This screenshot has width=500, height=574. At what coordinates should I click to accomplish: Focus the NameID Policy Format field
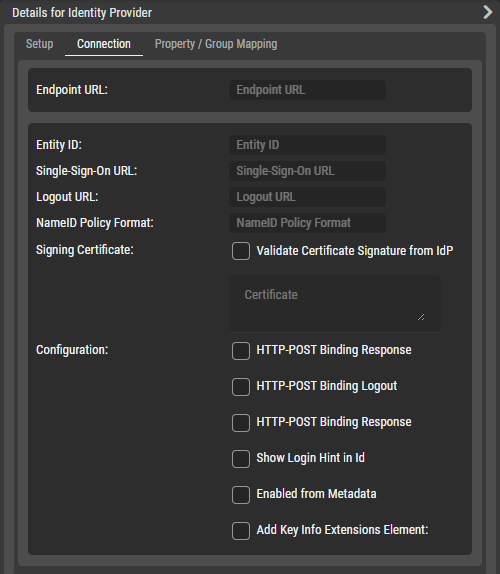click(x=307, y=223)
